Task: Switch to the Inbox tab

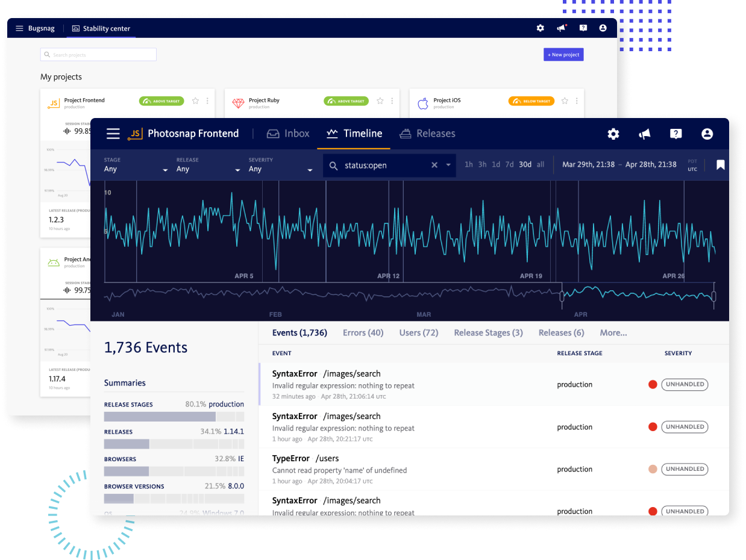Action: [x=288, y=134]
